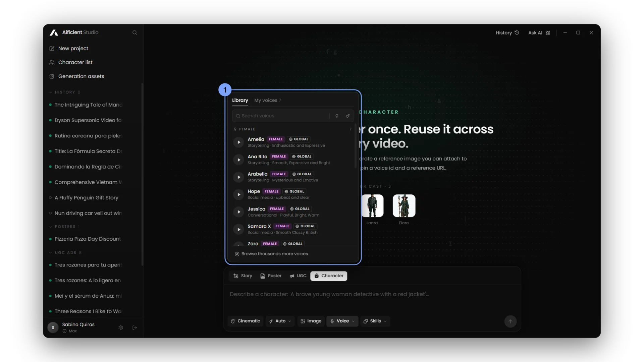This screenshot has width=644, height=362.
Task: Open Comprehensive Vietnam project
Action: pyautogui.click(x=86, y=182)
